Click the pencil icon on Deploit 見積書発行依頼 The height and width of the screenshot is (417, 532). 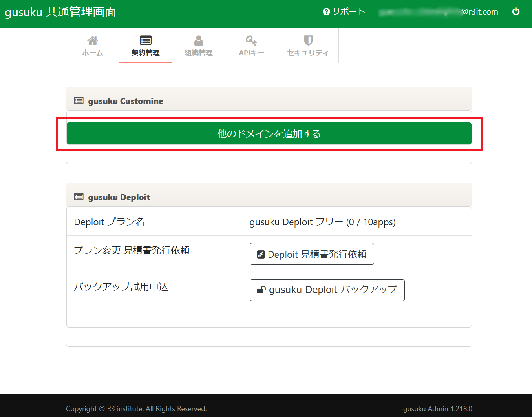coord(261,254)
